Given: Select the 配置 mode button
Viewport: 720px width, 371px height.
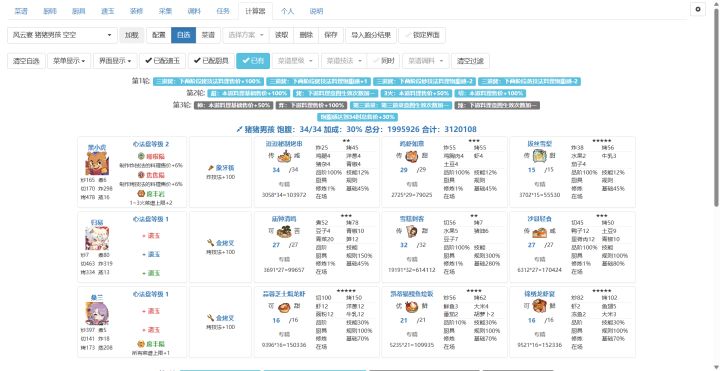Looking at the screenshot, I should tap(158, 35).
